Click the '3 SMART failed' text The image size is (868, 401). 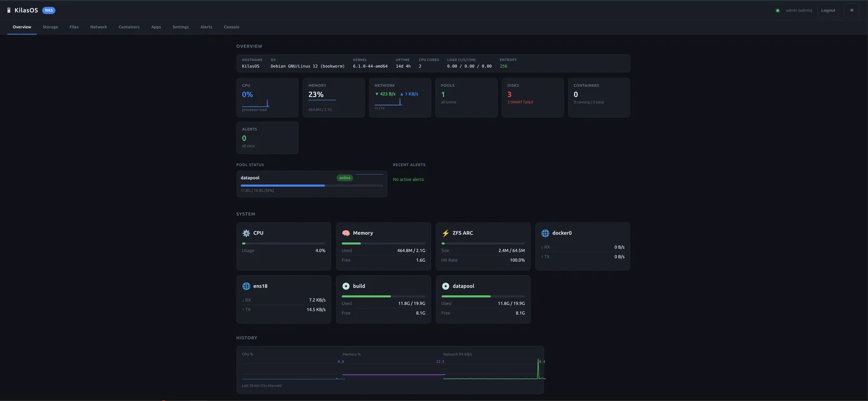520,102
